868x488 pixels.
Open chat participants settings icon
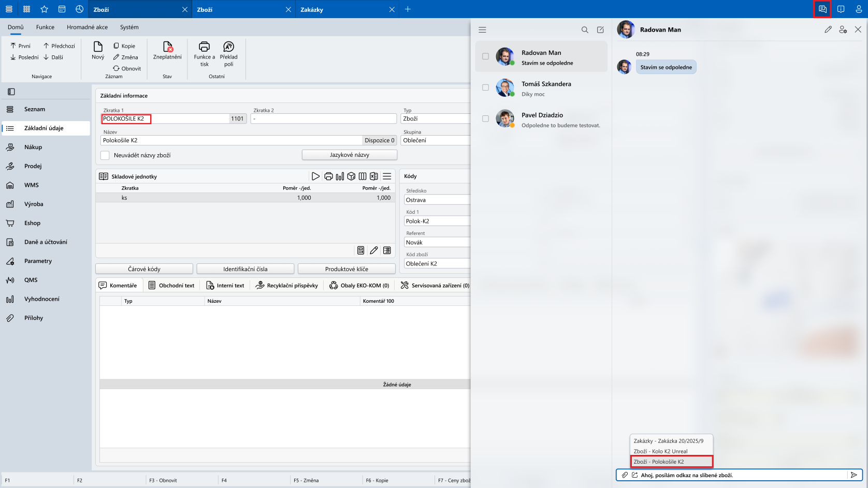[843, 29]
